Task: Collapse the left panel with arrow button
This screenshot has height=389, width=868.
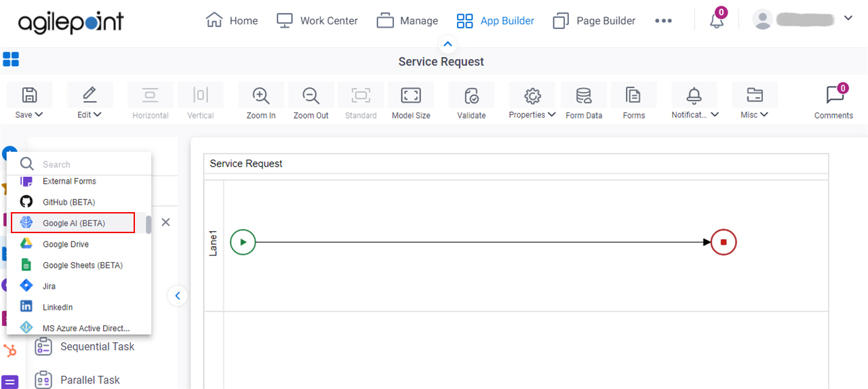Action: point(178,295)
